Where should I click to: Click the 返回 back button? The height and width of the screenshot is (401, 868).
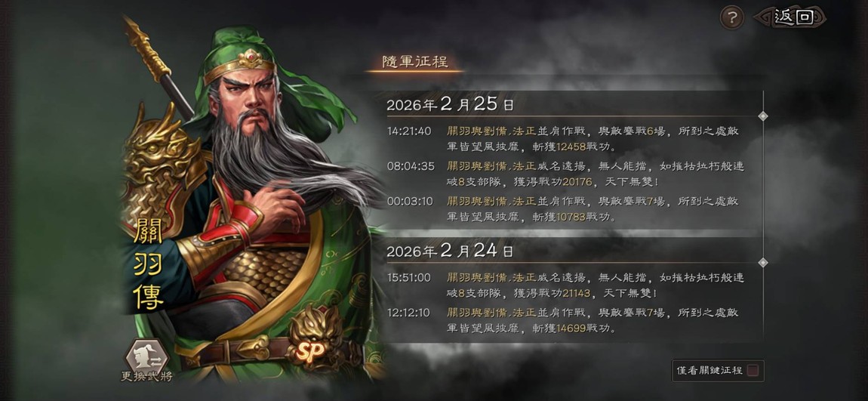click(x=790, y=17)
